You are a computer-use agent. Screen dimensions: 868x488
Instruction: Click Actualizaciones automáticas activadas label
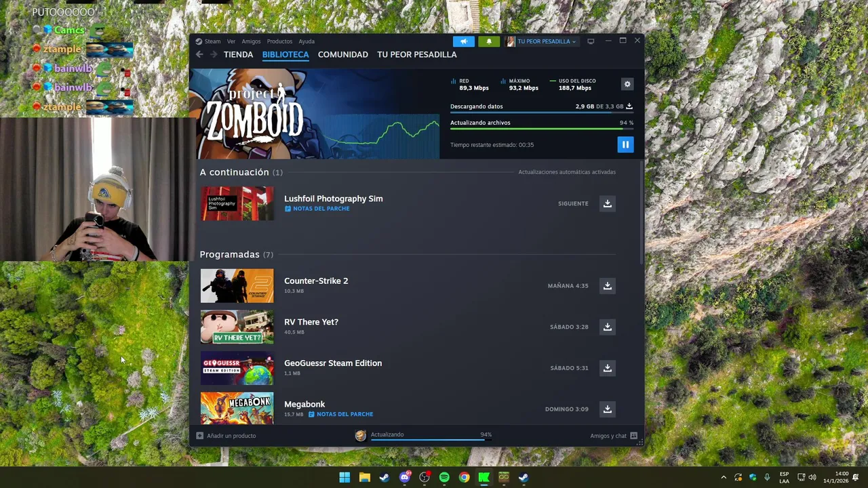(x=567, y=172)
